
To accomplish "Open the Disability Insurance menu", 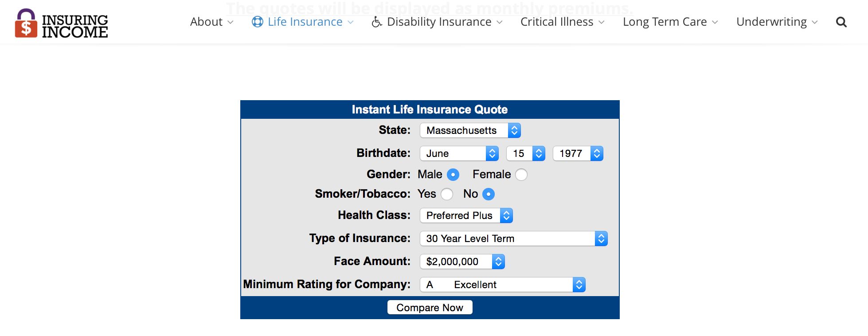I will 439,22.
